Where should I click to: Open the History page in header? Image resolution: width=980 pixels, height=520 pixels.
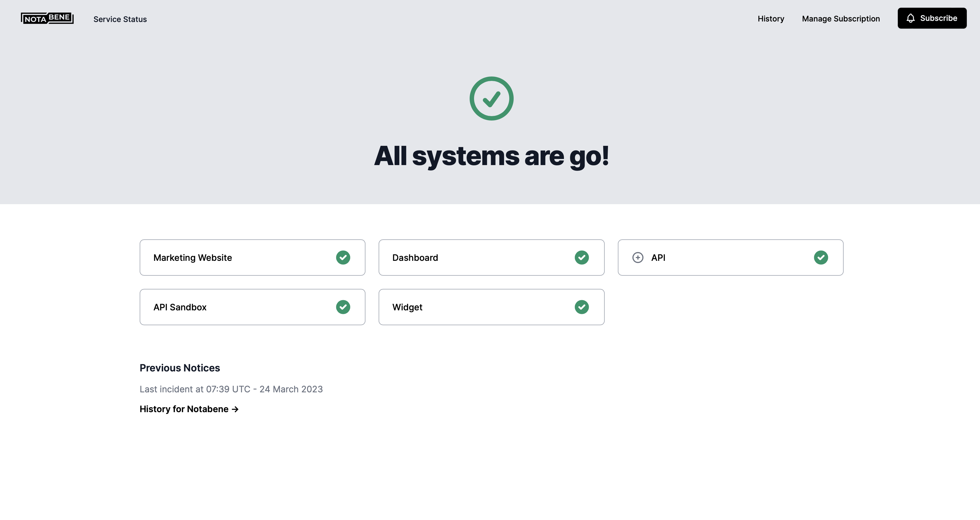point(770,19)
